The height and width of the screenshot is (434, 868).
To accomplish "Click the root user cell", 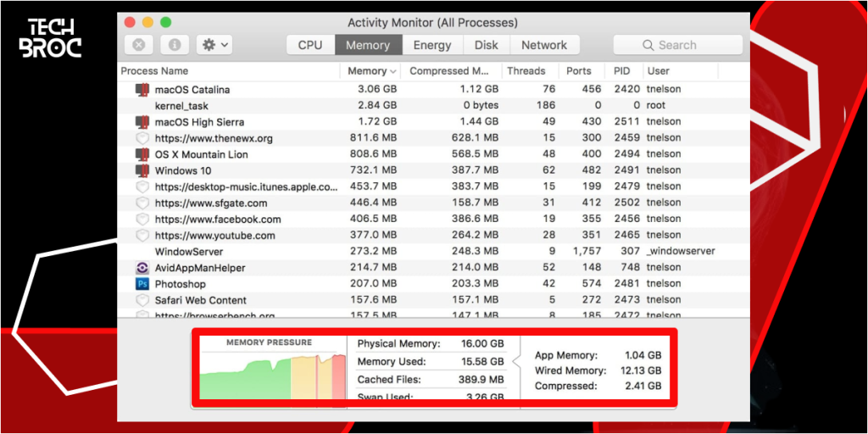I will pos(655,105).
